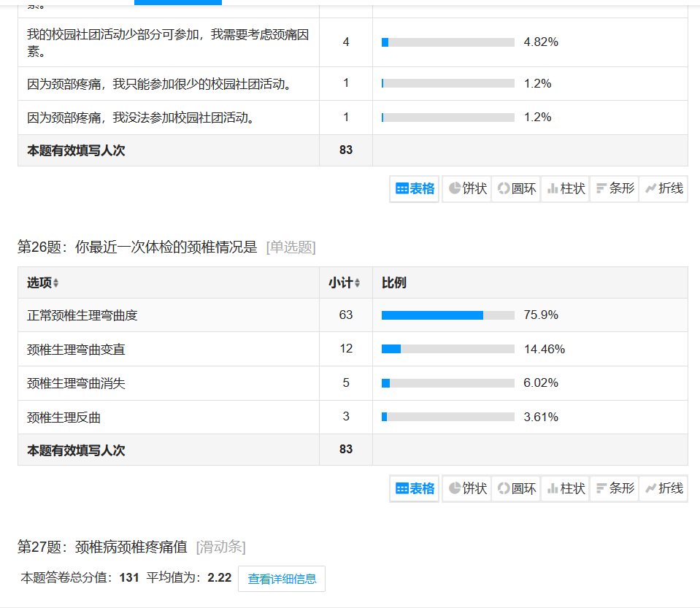The height and width of the screenshot is (608, 700).
Task: Click row 因为颈部疼痛，我没法参加校园社团活动。
Action: click(353, 118)
